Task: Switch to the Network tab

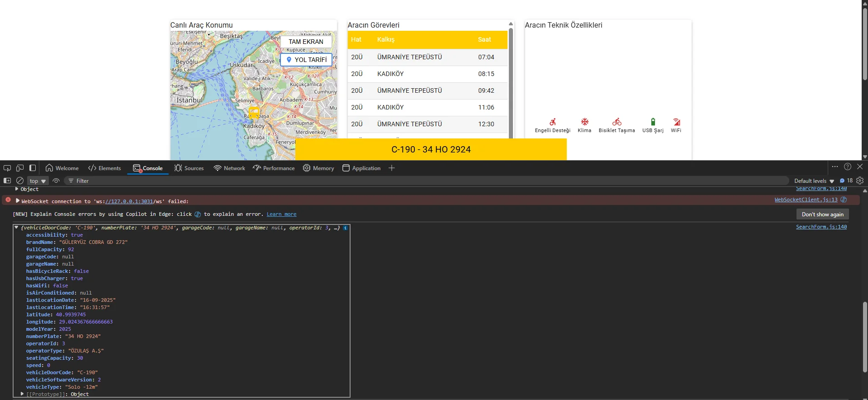Action: pos(229,168)
